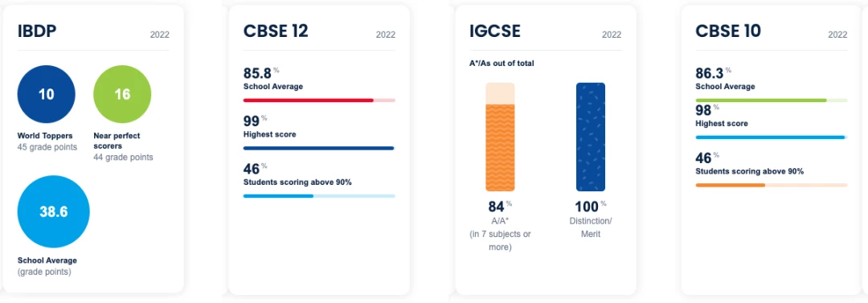Select the IBDP card heading
Viewport: 868px width, 303px height.
pos(37,31)
